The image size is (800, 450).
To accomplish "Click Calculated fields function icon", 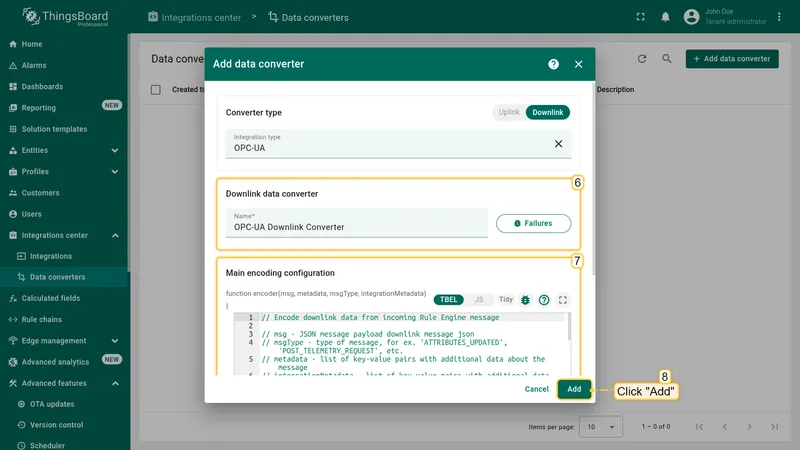I will click(13, 298).
